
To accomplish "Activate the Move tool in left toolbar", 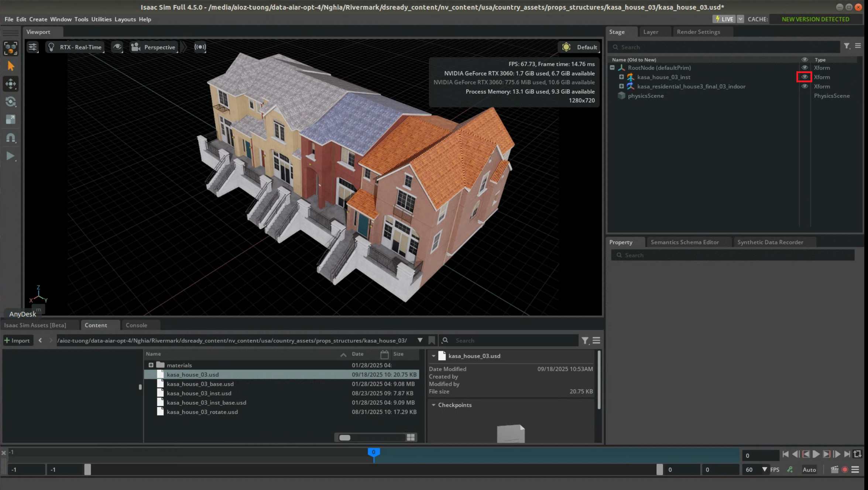I will coord(11,84).
